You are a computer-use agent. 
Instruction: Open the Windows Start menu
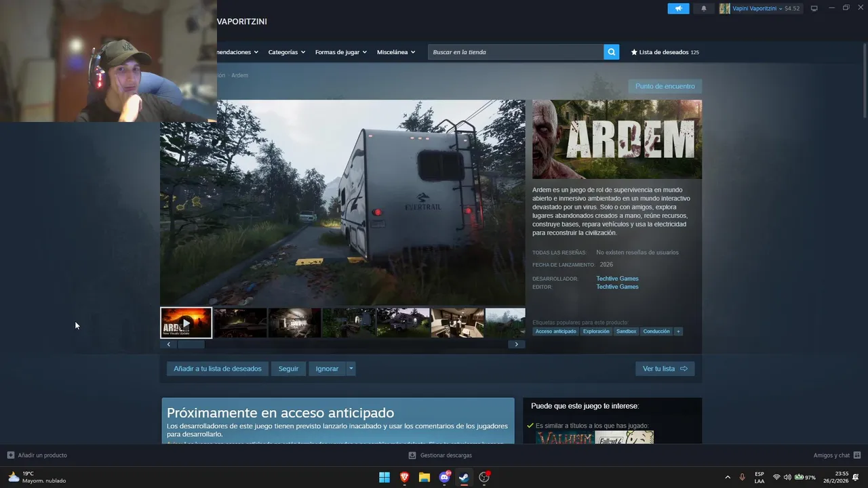(x=384, y=477)
